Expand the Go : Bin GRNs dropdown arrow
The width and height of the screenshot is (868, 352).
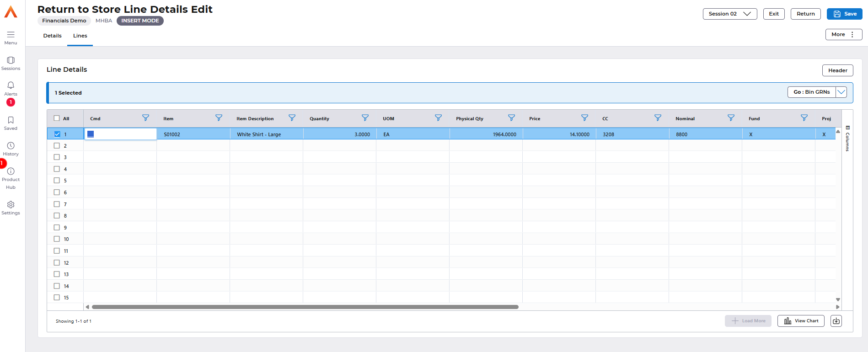pyautogui.click(x=841, y=92)
